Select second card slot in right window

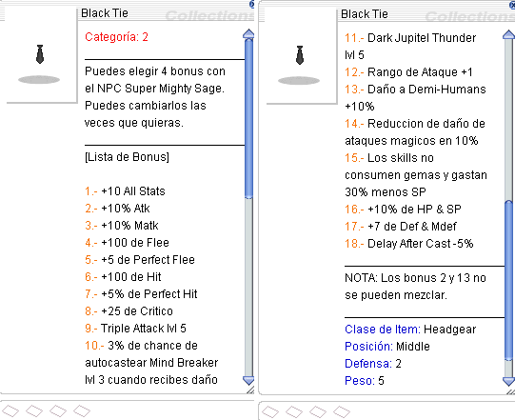coord(294,411)
